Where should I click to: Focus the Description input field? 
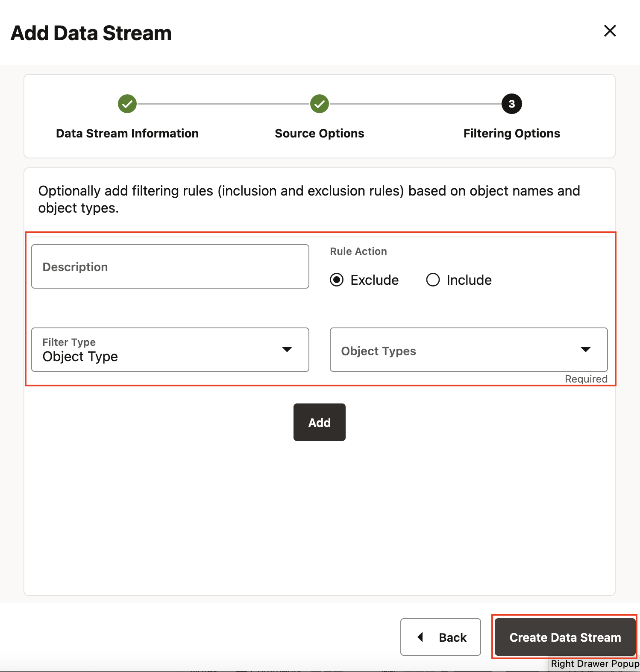point(170,266)
